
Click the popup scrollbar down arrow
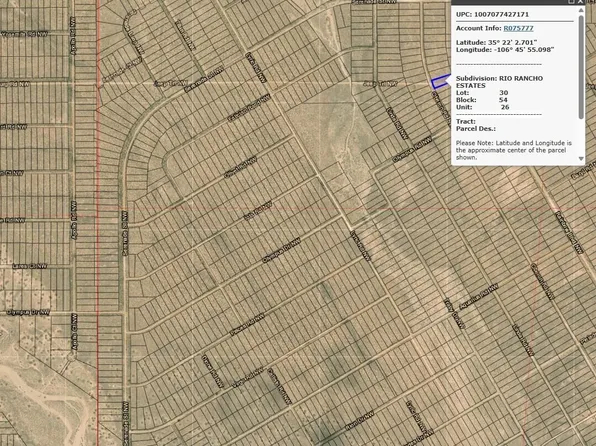click(x=581, y=159)
